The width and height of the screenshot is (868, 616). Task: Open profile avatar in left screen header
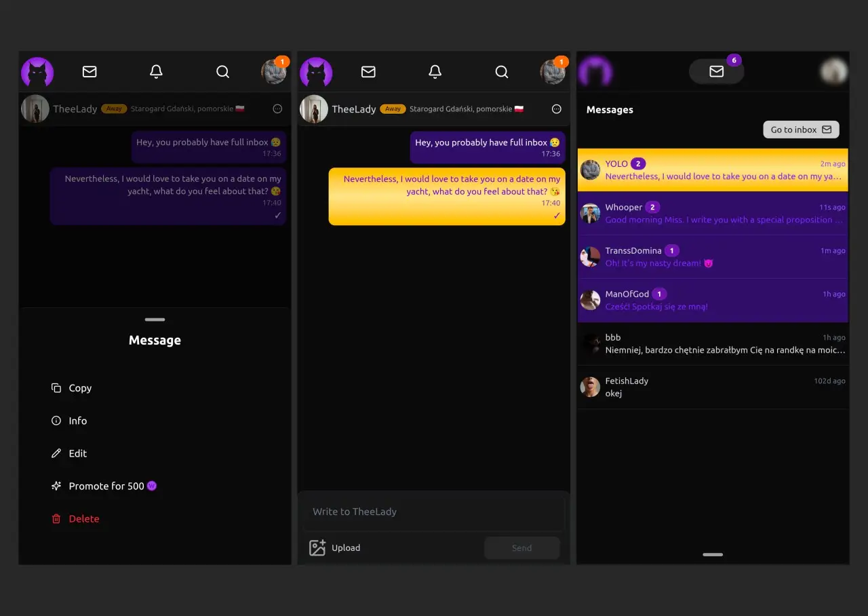274,71
